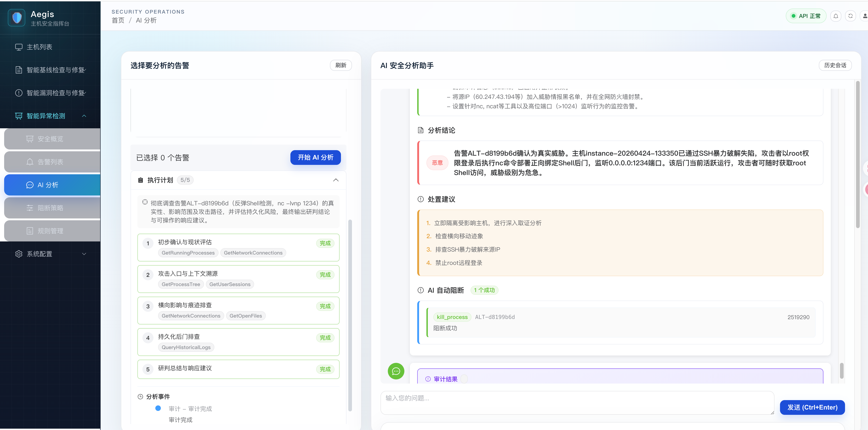The height and width of the screenshot is (430, 868).
Task: Click QueryHistoricalLogs tag
Action: coord(186,347)
